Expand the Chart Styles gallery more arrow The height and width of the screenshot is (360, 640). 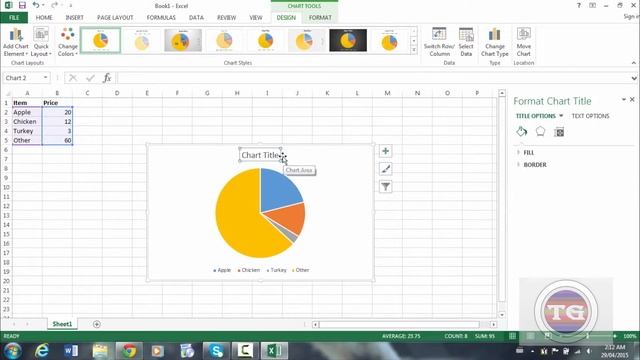tap(414, 50)
